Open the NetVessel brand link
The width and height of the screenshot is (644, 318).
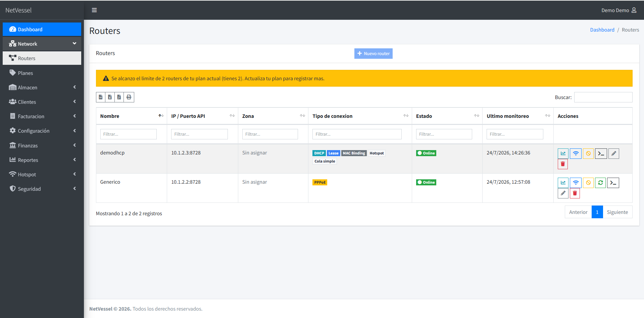coord(18,10)
